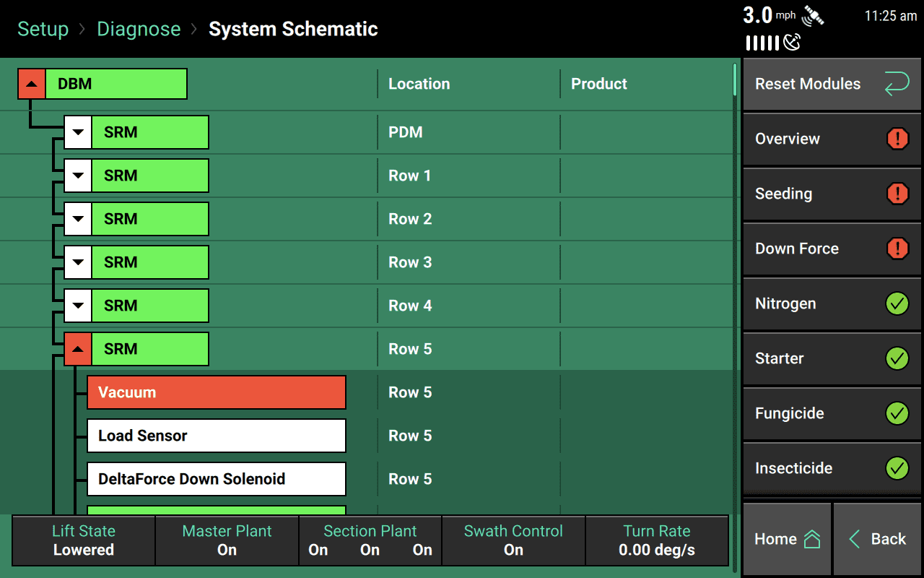924x578 pixels.
Task: Select the Vacuum item under Row 5
Action: point(216,392)
